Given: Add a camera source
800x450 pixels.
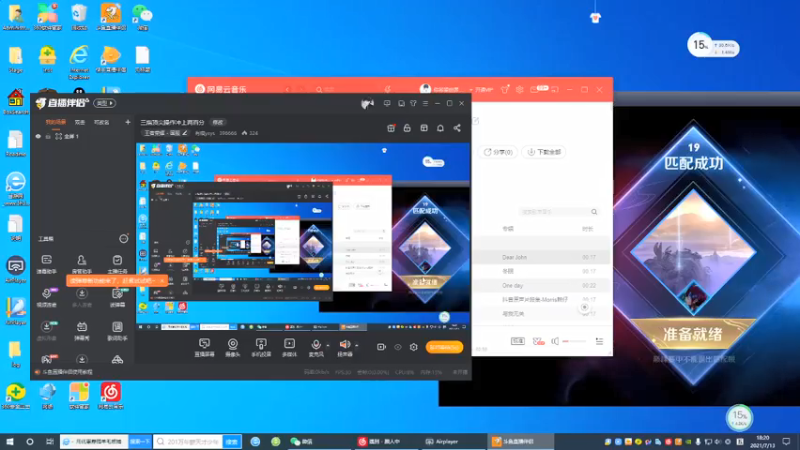Looking at the screenshot, I should click(233, 347).
